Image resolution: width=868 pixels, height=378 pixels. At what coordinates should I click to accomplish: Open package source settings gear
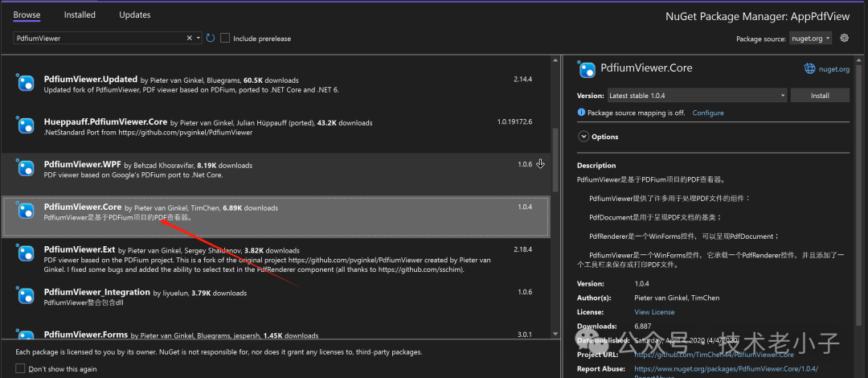pyautogui.click(x=844, y=38)
